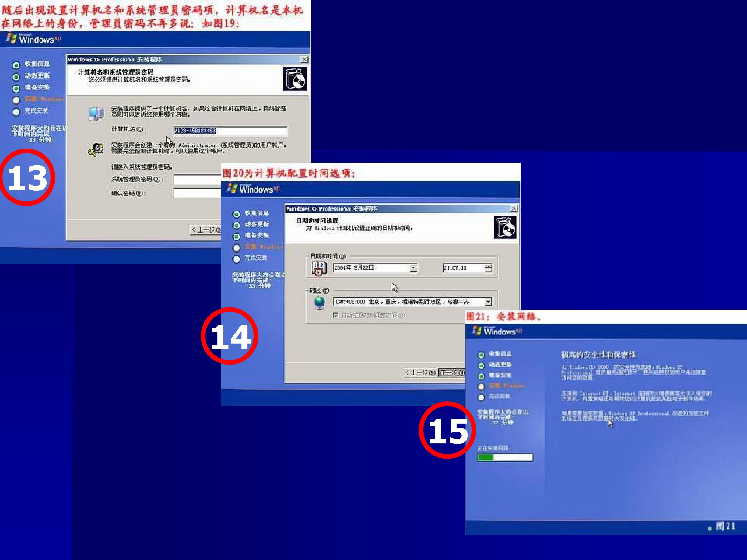The image size is (747, 560).
Task: Click the time spinner arrows next to 21:07:11
Action: click(x=488, y=268)
